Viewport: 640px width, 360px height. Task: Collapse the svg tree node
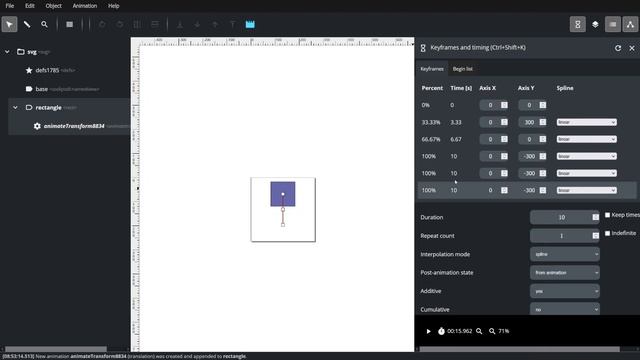tap(7, 52)
